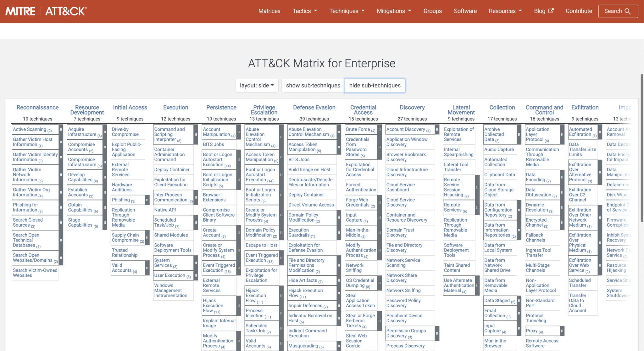Expand Permission Groups Discovery sub-techniques
The image size is (644, 351).
click(437, 333)
